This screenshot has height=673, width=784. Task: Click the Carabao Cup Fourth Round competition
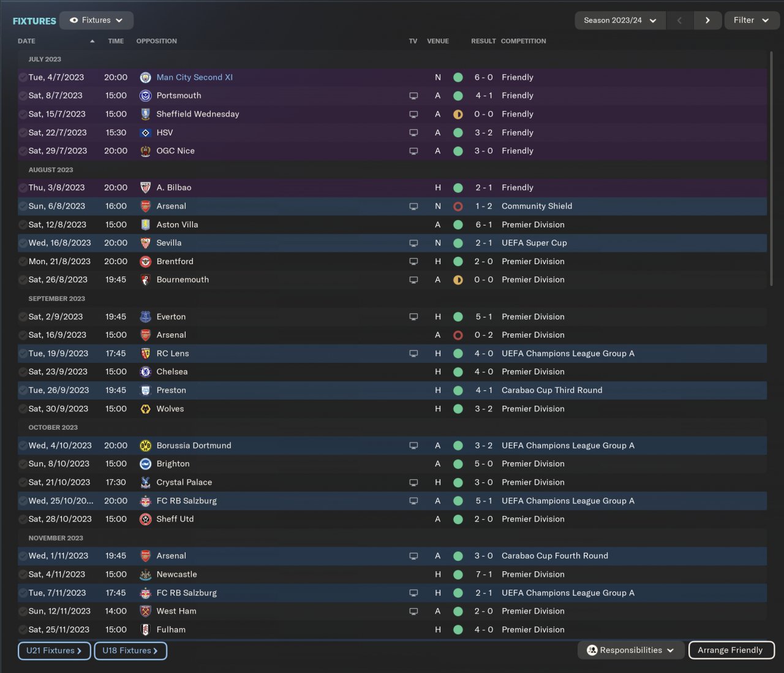click(x=555, y=556)
